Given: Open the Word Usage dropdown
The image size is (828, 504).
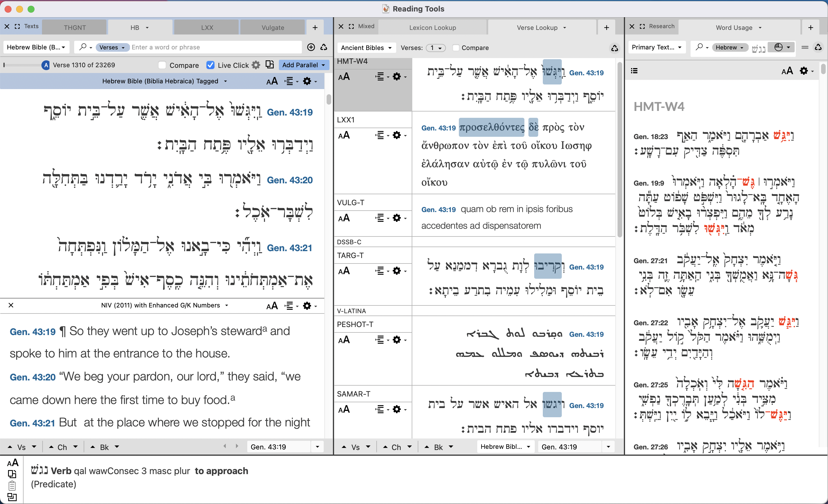Looking at the screenshot, I should [x=738, y=28].
